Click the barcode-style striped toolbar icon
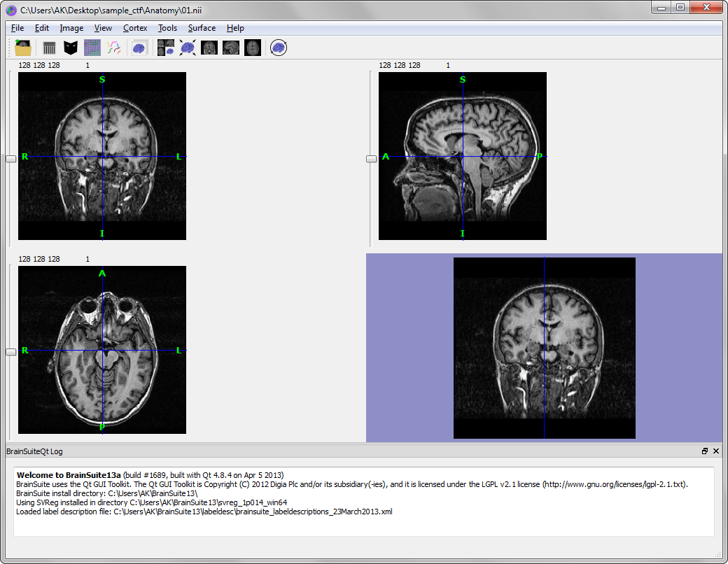Image resolution: width=728 pixels, height=564 pixels. point(49,48)
